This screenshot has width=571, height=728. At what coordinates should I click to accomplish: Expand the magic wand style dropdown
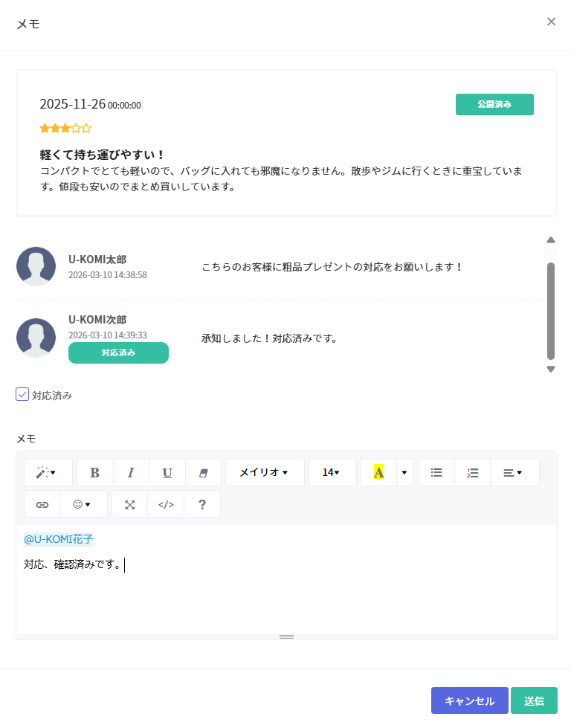pos(48,473)
